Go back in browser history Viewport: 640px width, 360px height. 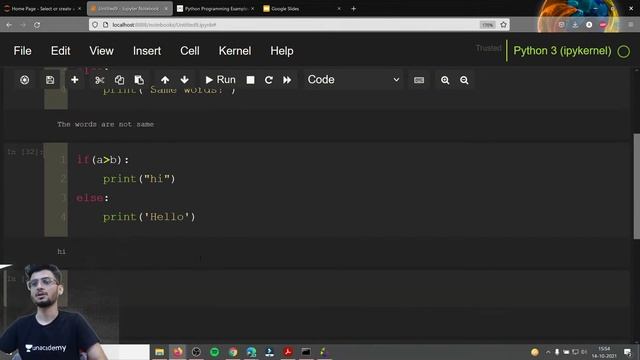[9, 25]
